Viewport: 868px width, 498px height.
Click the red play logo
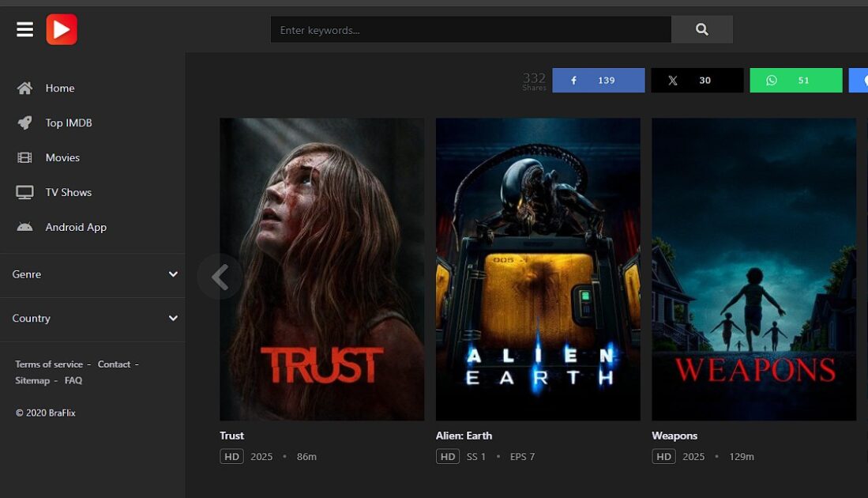click(62, 29)
